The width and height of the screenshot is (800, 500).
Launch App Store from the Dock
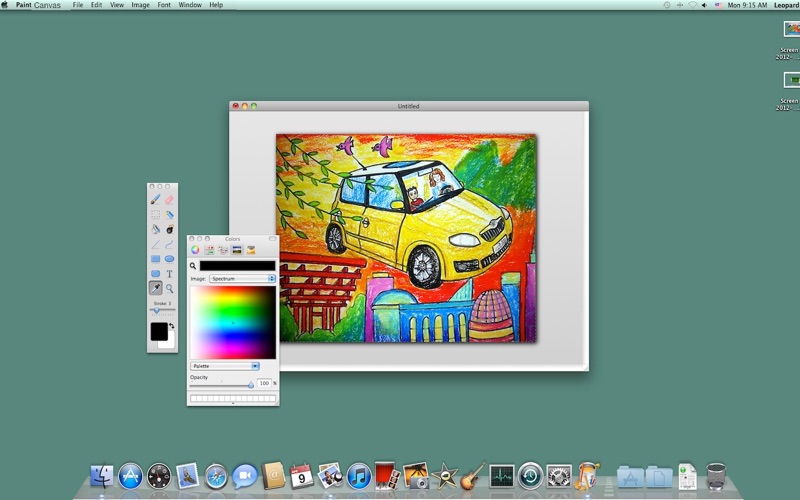pyautogui.click(x=131, y=476)
